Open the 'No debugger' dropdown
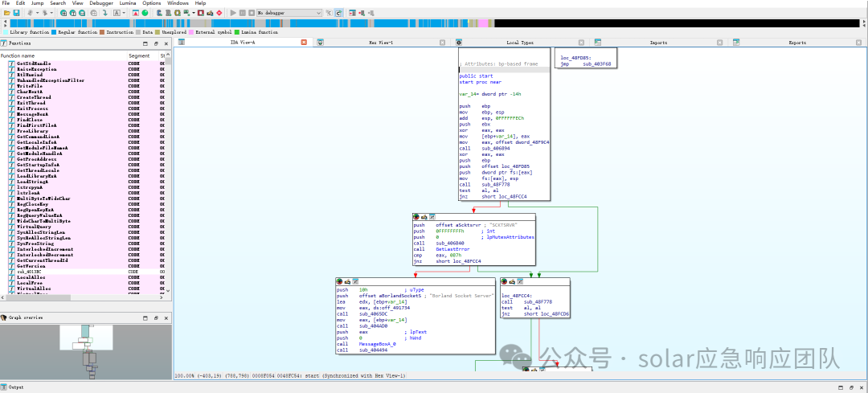868x393 pixels. (289, 12)
